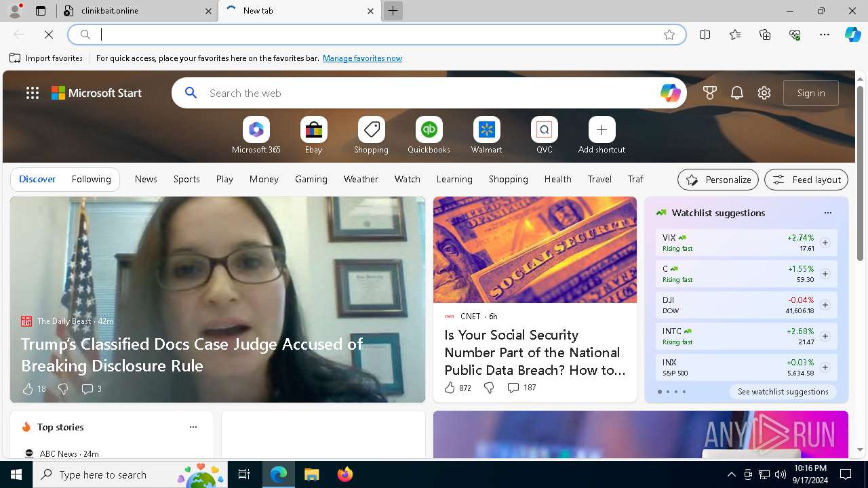The image size is (868, 488).
Task: Like the Trump classified docs story
Action: click(x=28, y=388)
